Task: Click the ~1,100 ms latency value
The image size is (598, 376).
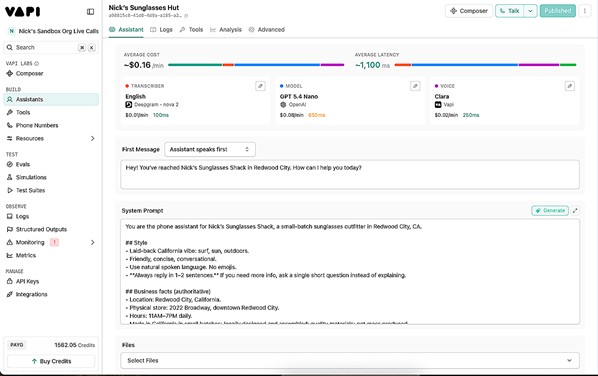Action: pos(372,65)
